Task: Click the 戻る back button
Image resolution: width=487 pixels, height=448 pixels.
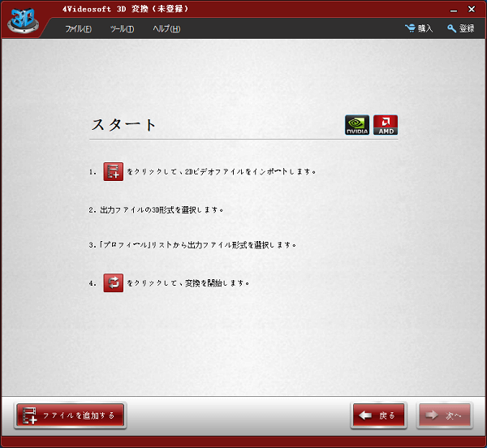Action: (x=378, y=415)
